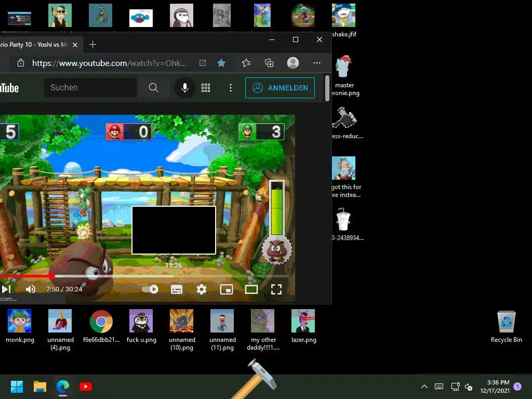Skip to next video
The image size is (532, 399).
[6, 289]
